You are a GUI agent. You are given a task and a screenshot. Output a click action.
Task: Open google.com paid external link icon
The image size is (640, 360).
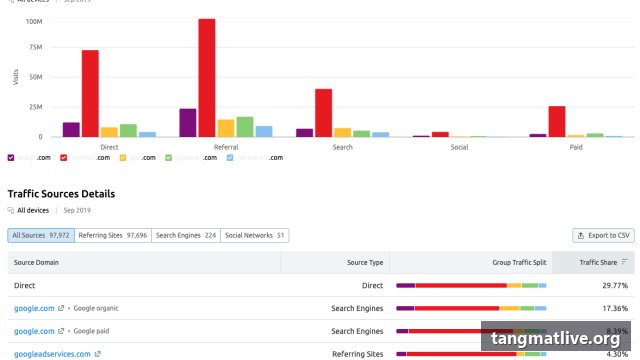(61, 331)
